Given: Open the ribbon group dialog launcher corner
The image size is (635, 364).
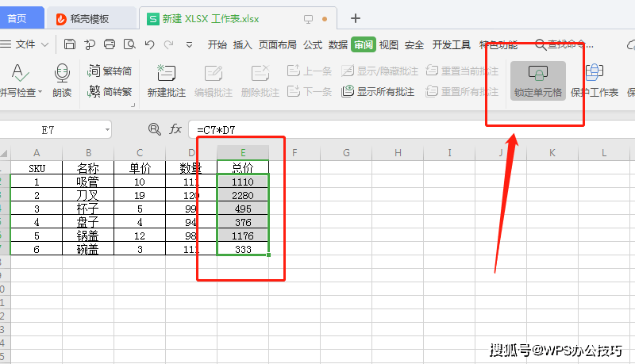Looking at the screenshot, I should pyautogui.click(x=133, y=105).
